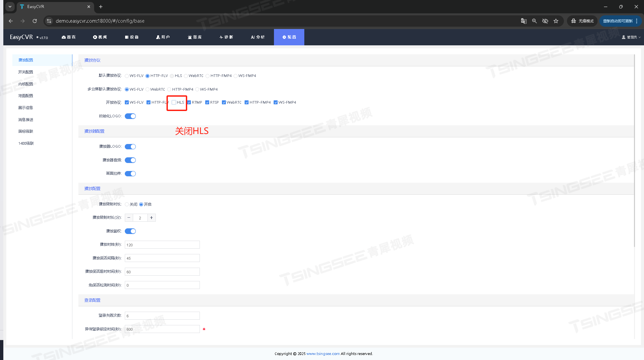This screenshot has height=360, width=644.
Task: Select WebRTC as default playback protocol
Action: pyautogui.click(x=186, y=76)
